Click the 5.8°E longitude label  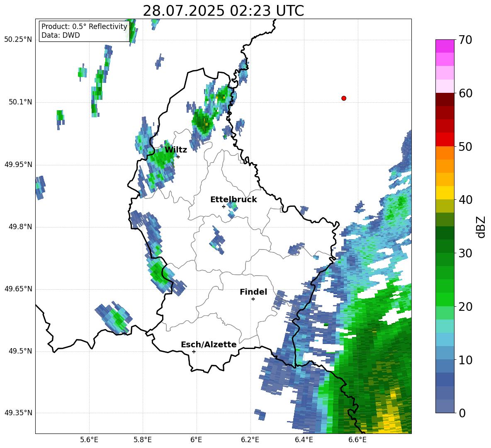click(143, 440)
